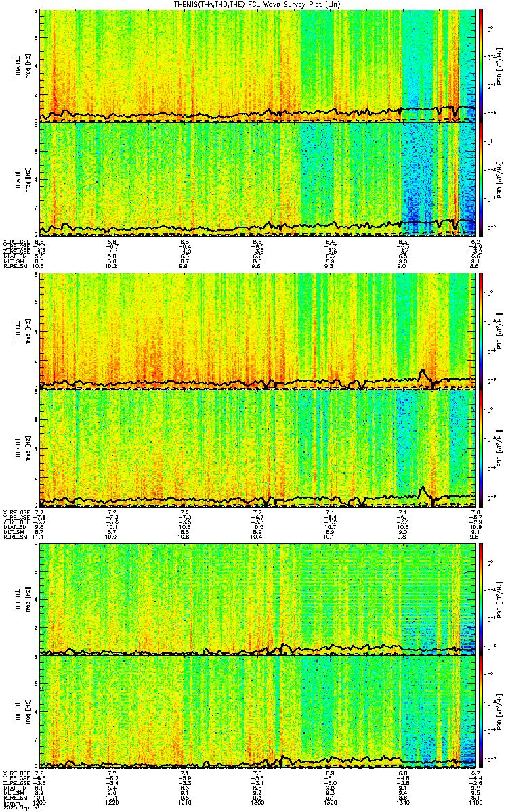
Task: Select the THE B-parallel spectrogram panel
Action: point(258,713)
